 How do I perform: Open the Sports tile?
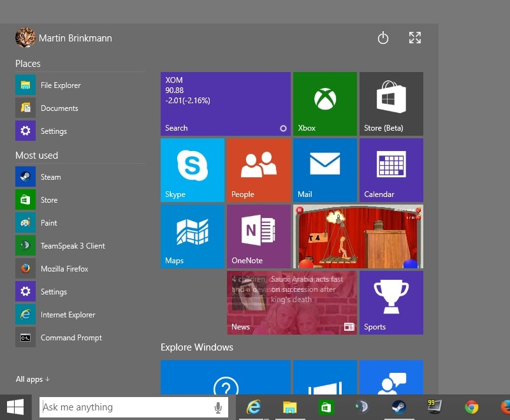click(x=391, y=303)
